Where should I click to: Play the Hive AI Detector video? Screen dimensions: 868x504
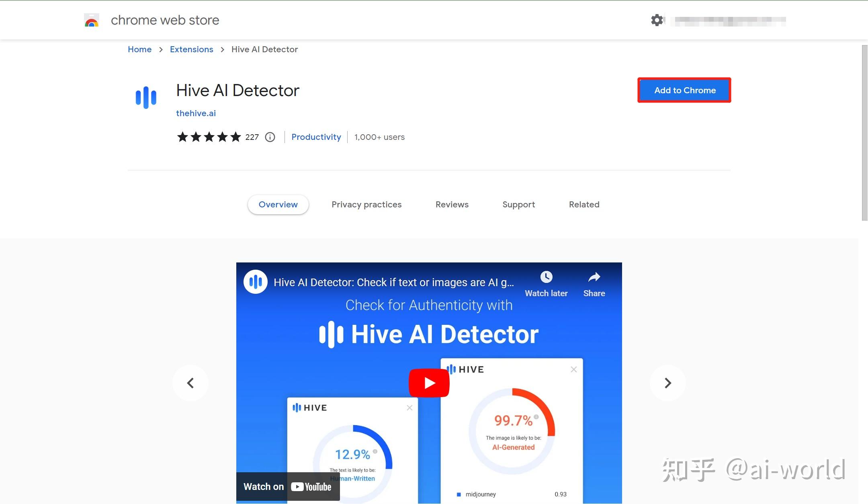click(x=429, y=382)
